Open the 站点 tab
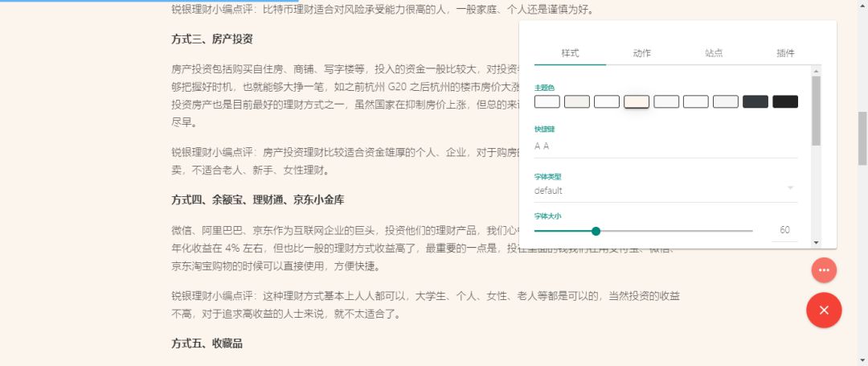The height and width of the screenshot is (366, 868). pos(714,53)
